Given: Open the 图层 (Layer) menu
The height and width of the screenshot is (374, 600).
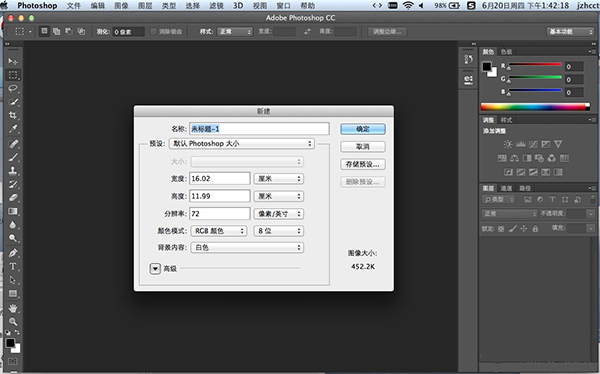Looking at the screenshot, I should tap(145, 6).
